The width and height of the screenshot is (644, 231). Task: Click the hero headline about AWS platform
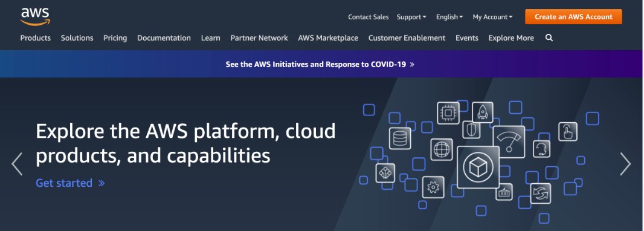[185, 143]
